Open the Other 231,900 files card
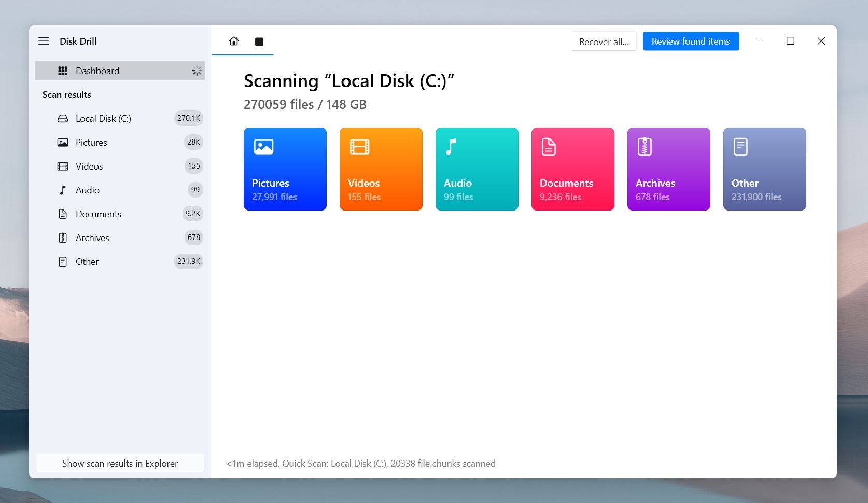The width and height of the screenshot is (868, 503). (x=765, y=169)
